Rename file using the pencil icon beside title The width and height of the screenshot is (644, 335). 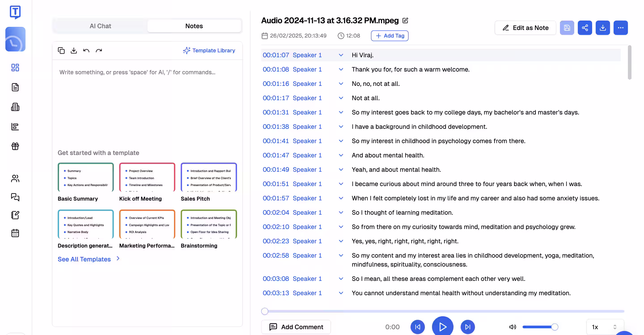click(x=405, y=21)
